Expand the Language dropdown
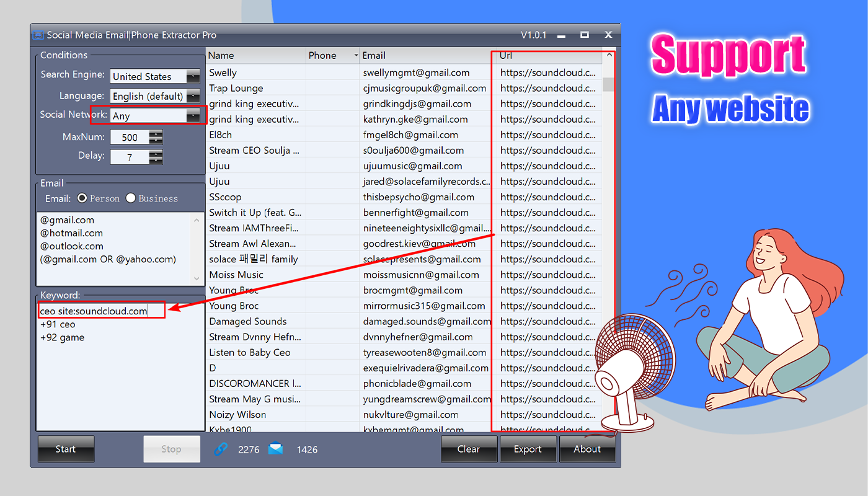The height and width of the screenshot is (496, 868). (x=193, y=96)
